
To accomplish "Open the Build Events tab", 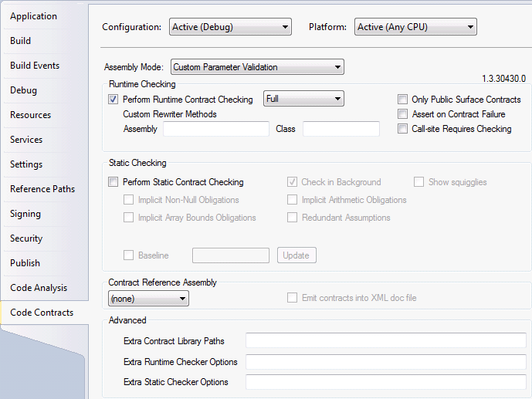I will 35,66.
